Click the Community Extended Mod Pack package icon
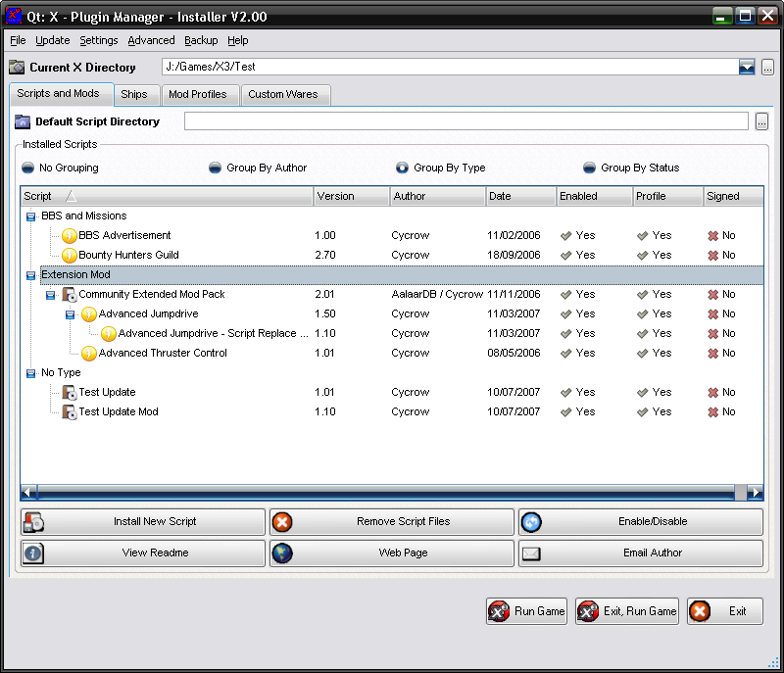This screenshot has width=784, height=673. coord(70,294)
